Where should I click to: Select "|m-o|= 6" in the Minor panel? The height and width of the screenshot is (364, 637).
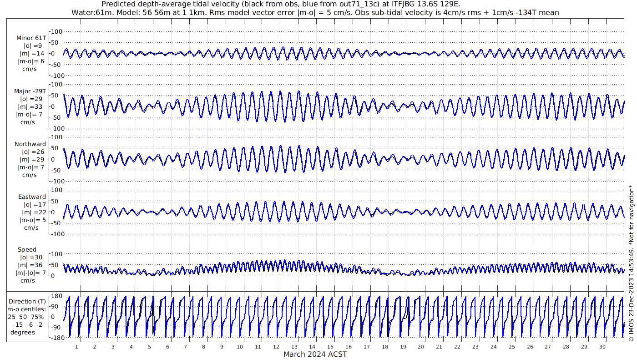tap(31, 61)
